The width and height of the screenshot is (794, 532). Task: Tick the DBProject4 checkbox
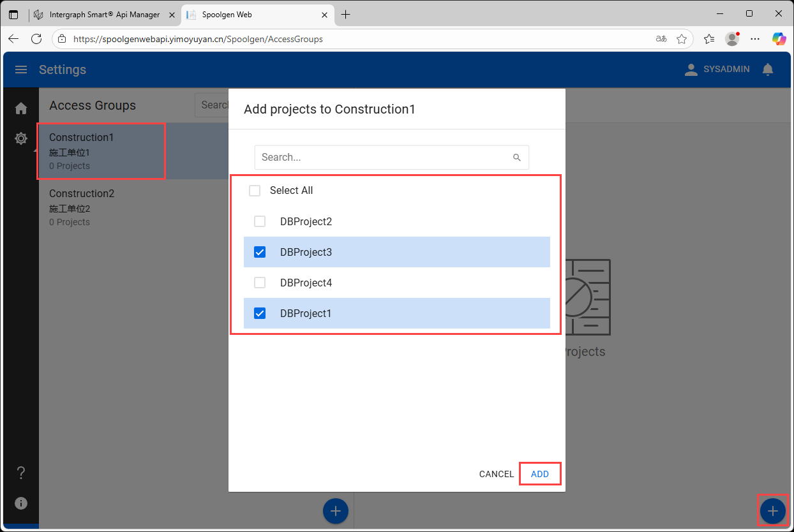pyautogui.click(x=260, y=283)
